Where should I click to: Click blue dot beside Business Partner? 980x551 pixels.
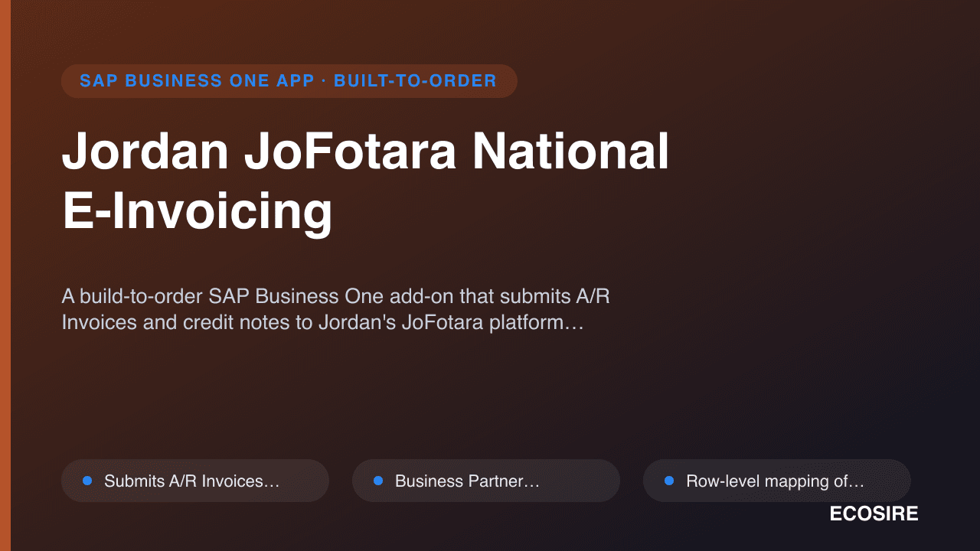[378, 481]
